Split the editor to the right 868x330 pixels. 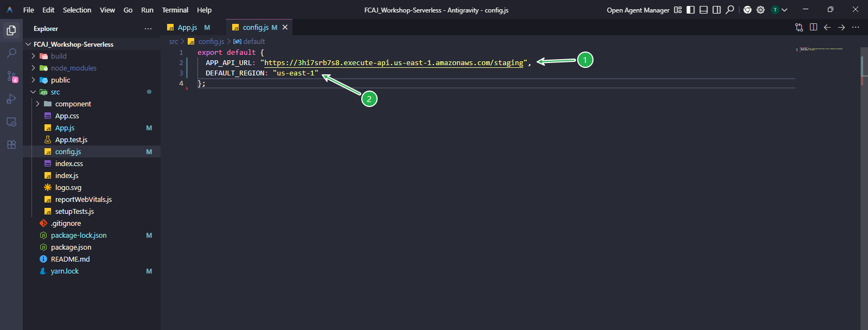pyautogui.click(x=813, y=27)
